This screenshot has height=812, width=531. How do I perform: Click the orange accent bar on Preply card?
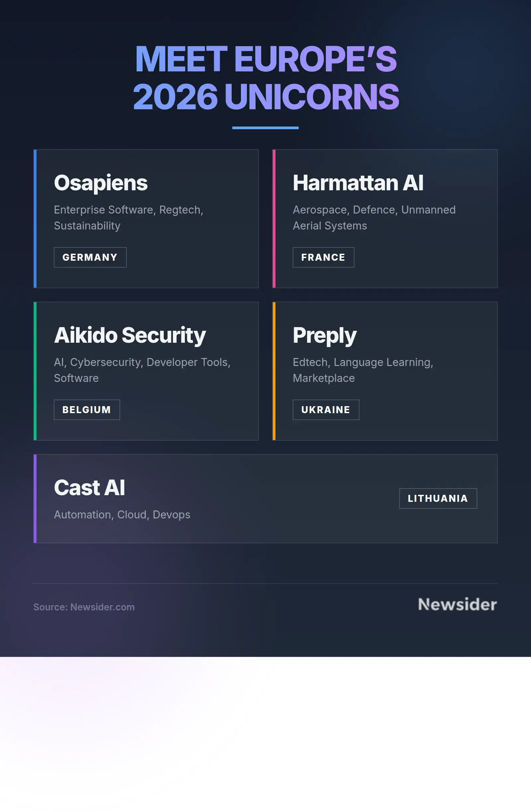tap(274, 371)
